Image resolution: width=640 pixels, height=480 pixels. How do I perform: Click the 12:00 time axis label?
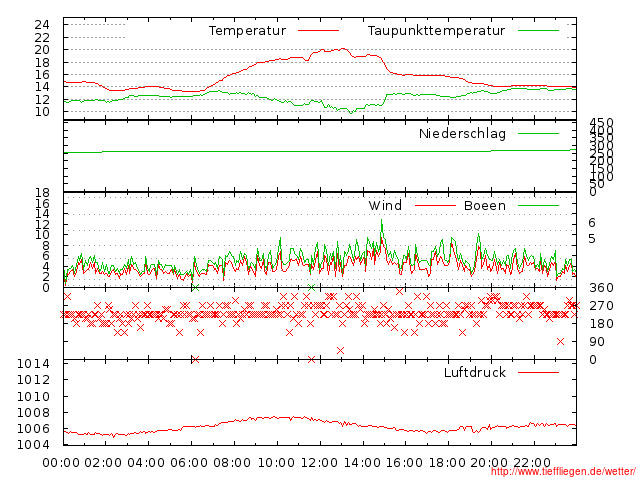pyautogui.click(x=319, y=463)
